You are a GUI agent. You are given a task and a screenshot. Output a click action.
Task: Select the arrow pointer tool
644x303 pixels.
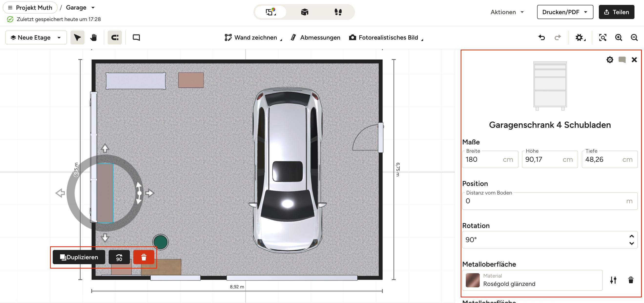77,38
